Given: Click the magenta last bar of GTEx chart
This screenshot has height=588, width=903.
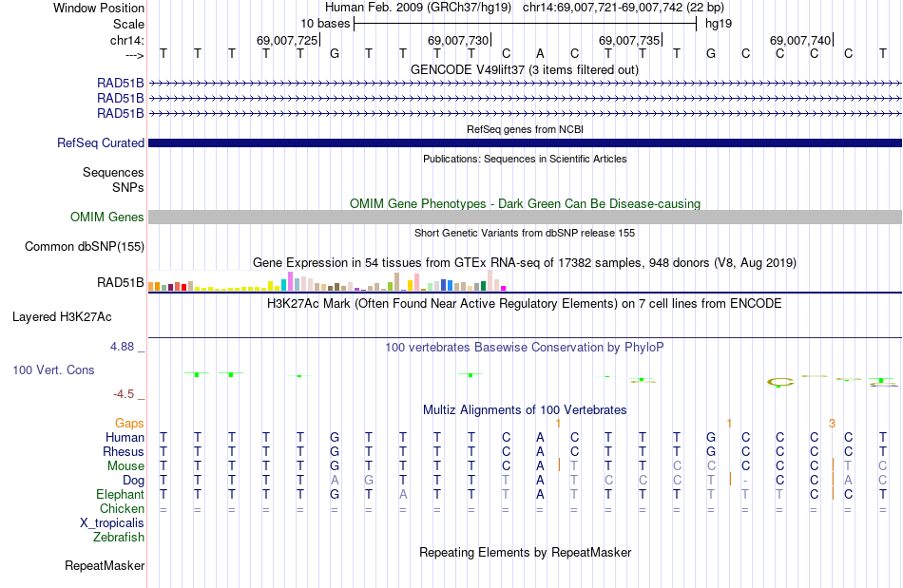Looking at the screenshot, I should click(x=503, y=288).
